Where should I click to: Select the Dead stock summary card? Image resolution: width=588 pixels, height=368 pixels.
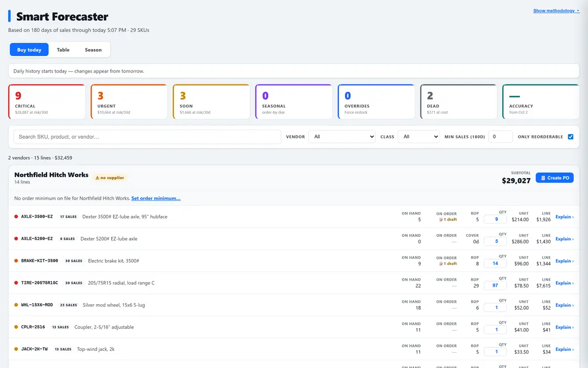[458, 102]
